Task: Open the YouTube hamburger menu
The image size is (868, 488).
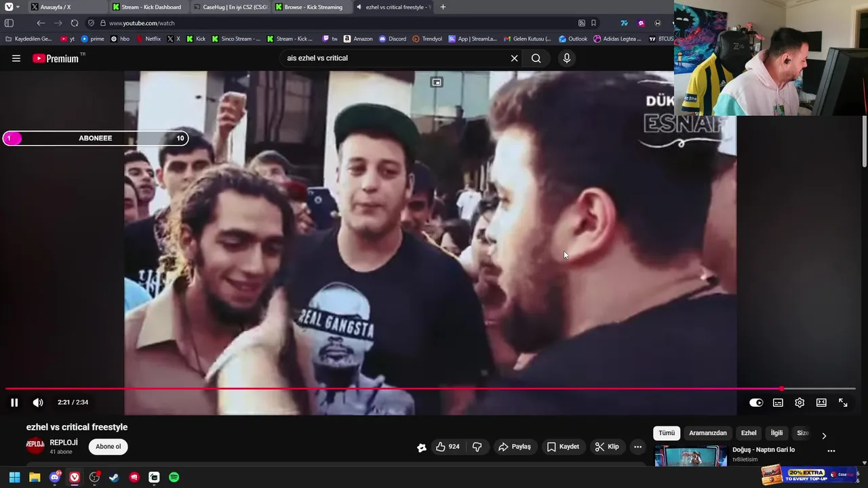Action: [16, 58]
